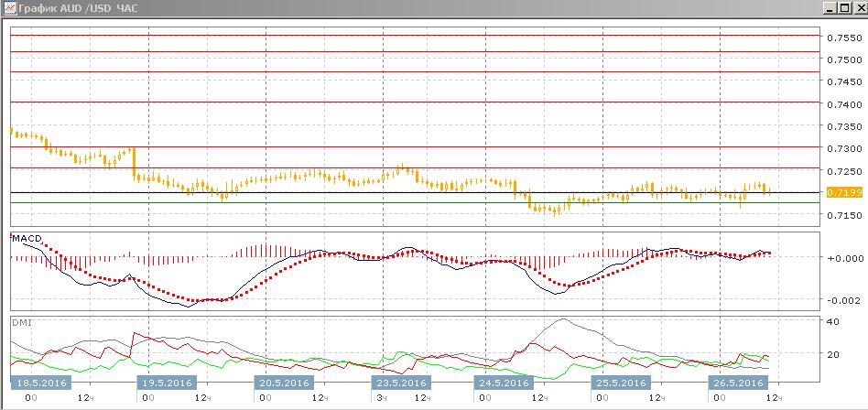The height and width of the screenshot is (410, 868).
Task: Click the MACD indicator label
Action: point(27,239)
